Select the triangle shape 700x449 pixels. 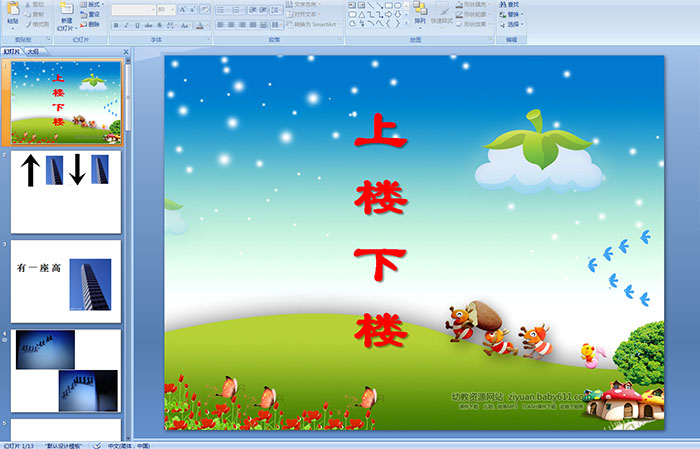click(x=361, y=14)
